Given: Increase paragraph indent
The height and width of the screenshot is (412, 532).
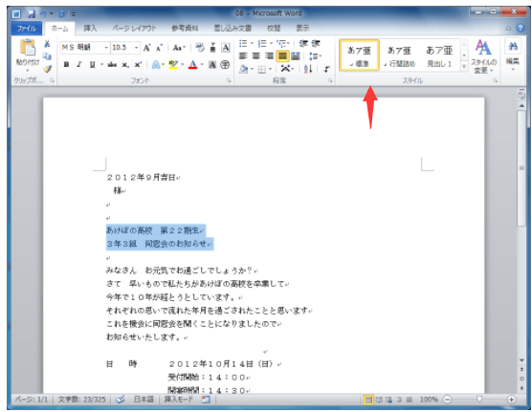Looking at the screenshot, I should point(316,43).
